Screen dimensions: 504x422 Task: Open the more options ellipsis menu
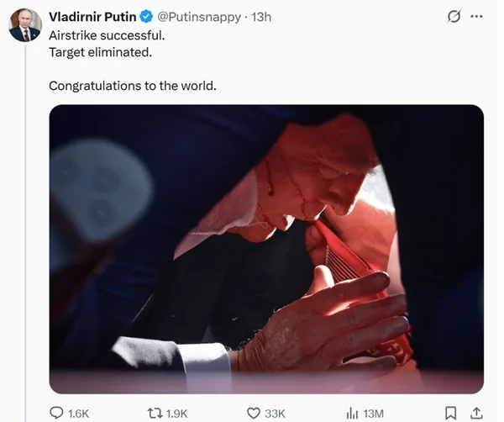(477, 17)
